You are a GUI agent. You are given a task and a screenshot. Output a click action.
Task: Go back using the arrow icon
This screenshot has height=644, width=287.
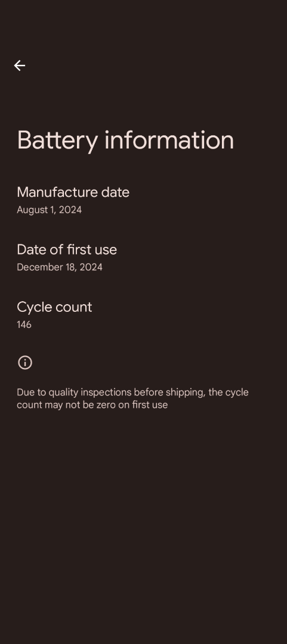pos(19,66)
